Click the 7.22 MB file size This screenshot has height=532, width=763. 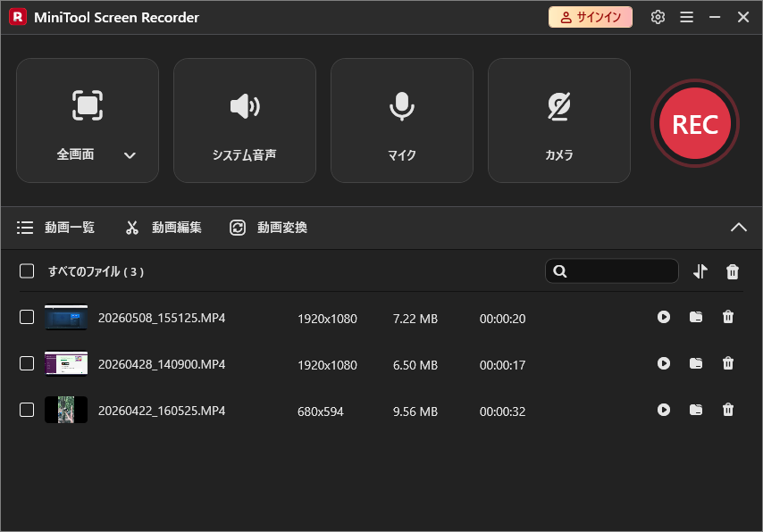pos(415,319)
